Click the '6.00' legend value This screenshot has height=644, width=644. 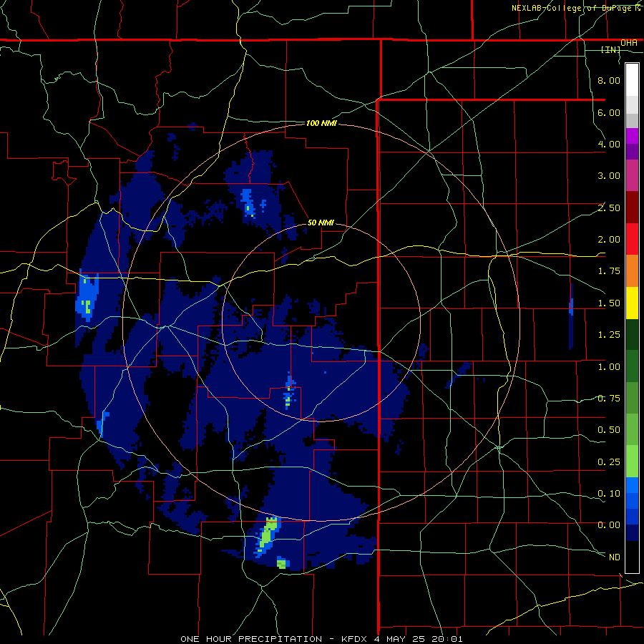pyautogui.click(x=609, y=112)
